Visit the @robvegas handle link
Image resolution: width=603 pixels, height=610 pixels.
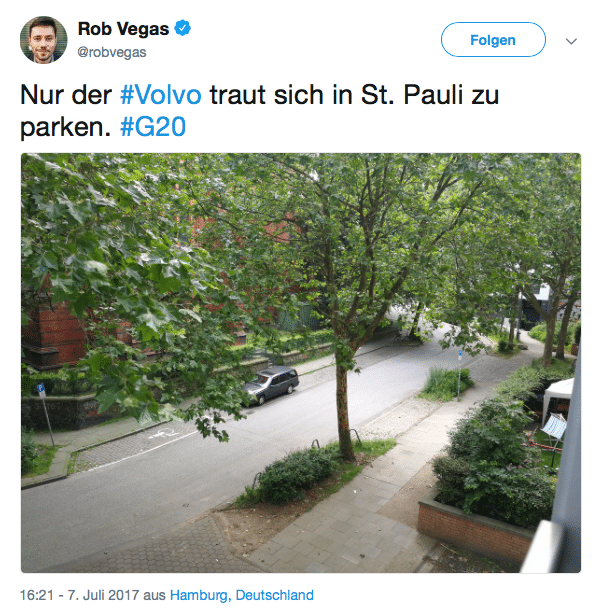[x=112, y=52]
